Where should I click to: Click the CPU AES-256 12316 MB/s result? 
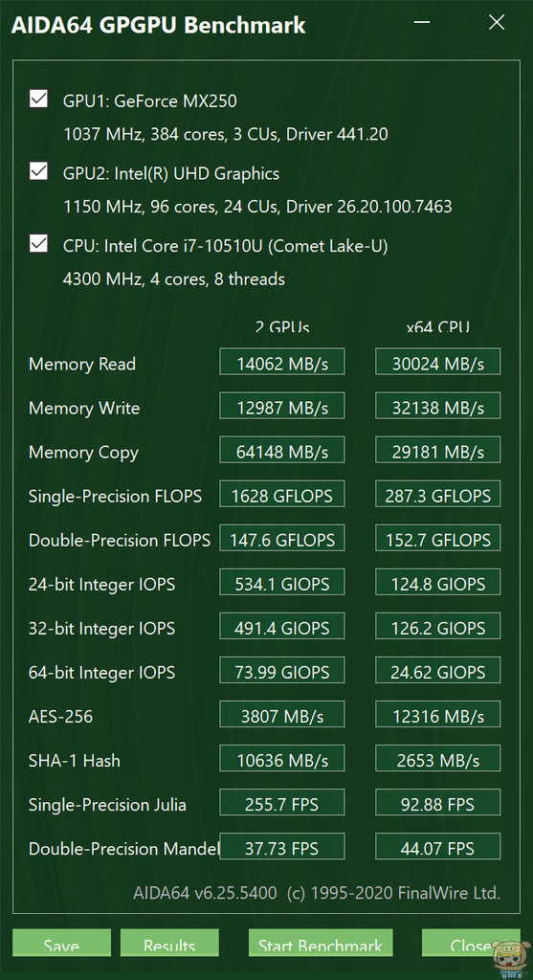pyautogui.click(x=437, y=714)
